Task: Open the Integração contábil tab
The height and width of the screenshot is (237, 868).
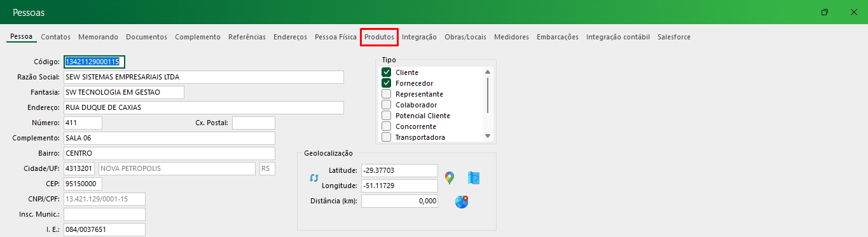Action: pyautogui.click(x=618, y=37)
